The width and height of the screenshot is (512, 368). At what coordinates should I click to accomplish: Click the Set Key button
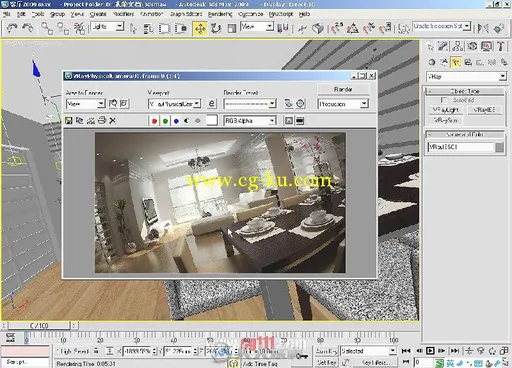coord(326,362)
